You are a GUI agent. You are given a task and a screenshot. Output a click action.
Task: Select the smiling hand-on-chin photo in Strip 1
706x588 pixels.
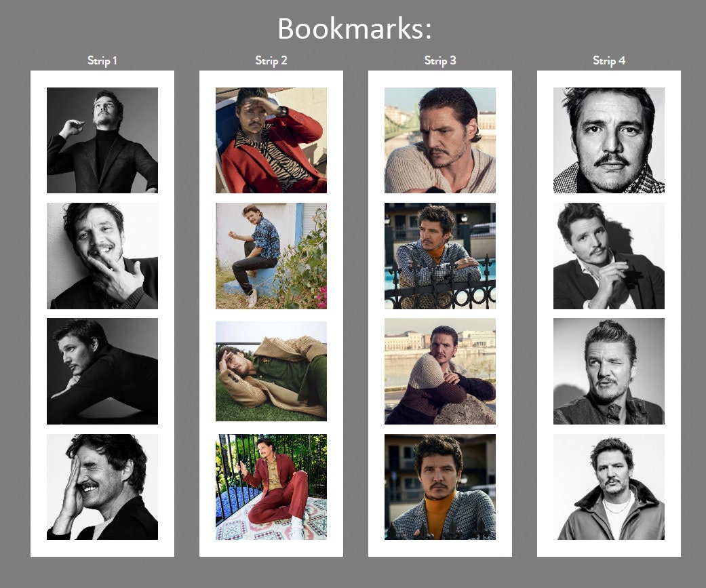(102, 255)
